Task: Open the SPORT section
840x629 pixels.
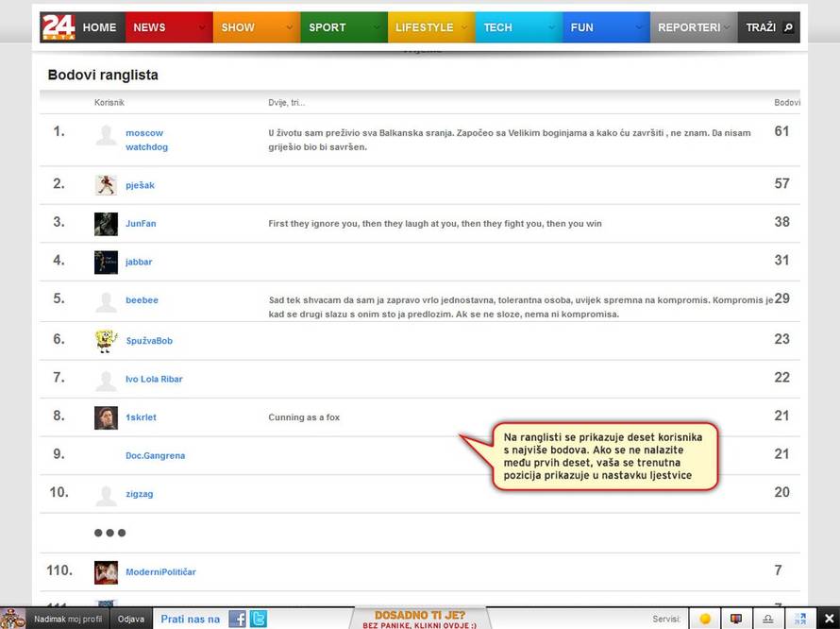Action: [x=328, y=27]
